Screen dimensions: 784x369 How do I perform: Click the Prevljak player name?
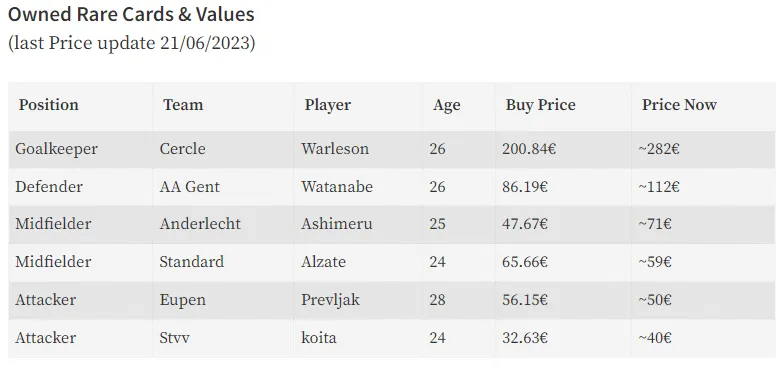coord(330,300)
